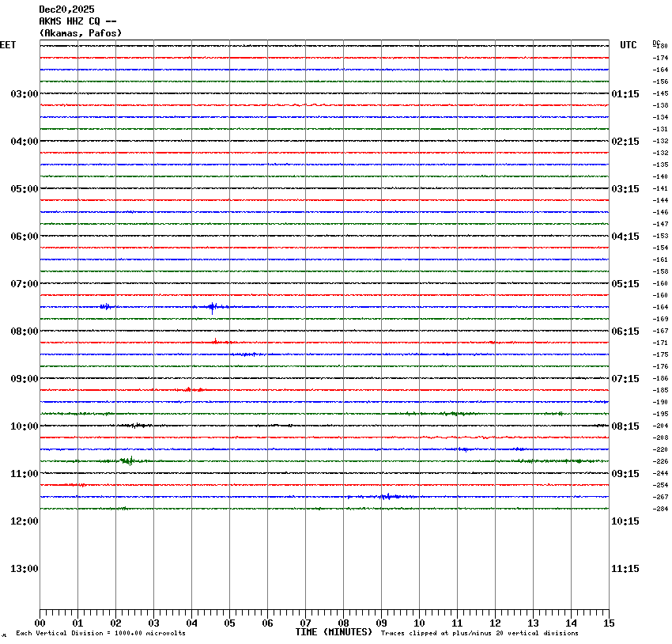Click the blue spike on the 07:30 trace
Viewport: 672px width, 644px height.
pos(211,307)
